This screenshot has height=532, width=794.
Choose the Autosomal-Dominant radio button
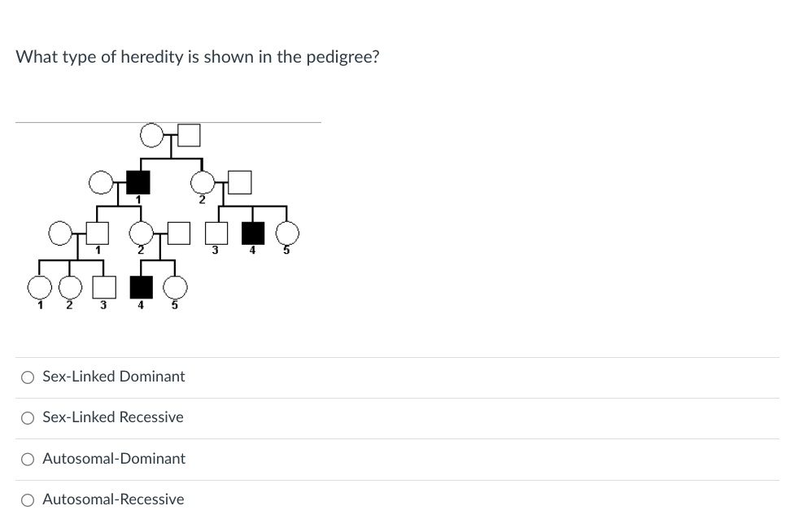[28, 459]
